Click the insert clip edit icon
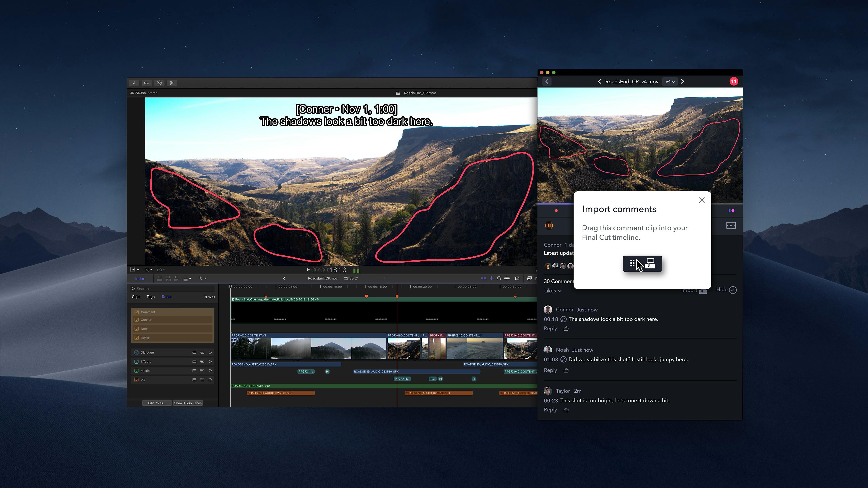The image size is (868, 488). tap(168, 278)
